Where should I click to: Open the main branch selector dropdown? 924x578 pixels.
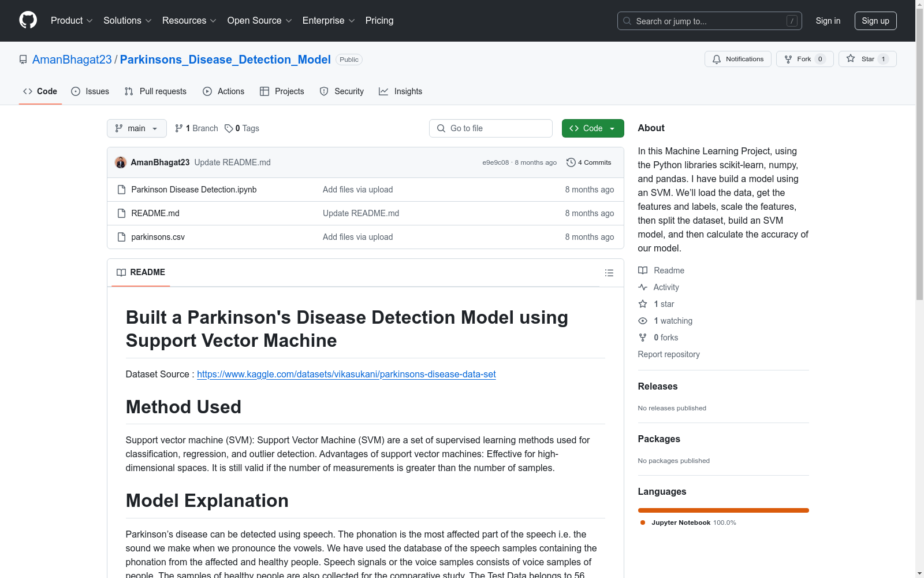(137, 128)
